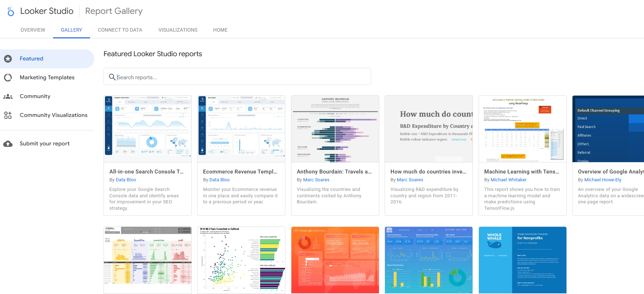Click the Community Visualizations widgets icon
This screenshot has width=644, height=294.
8,115
